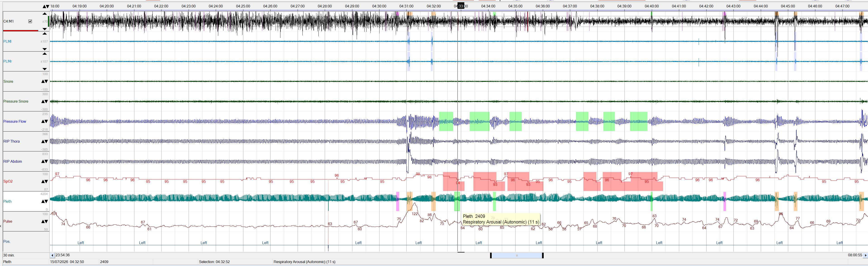The height and width of the screenshot is (266, 868).
Task: Select the Pulse channel label
Action: (8, 221)
